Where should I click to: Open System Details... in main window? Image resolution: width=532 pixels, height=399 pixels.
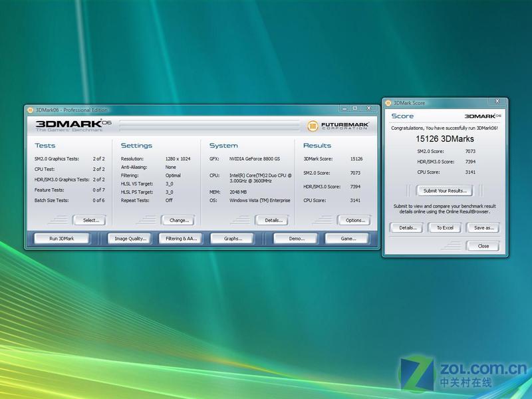coord(273,220)
